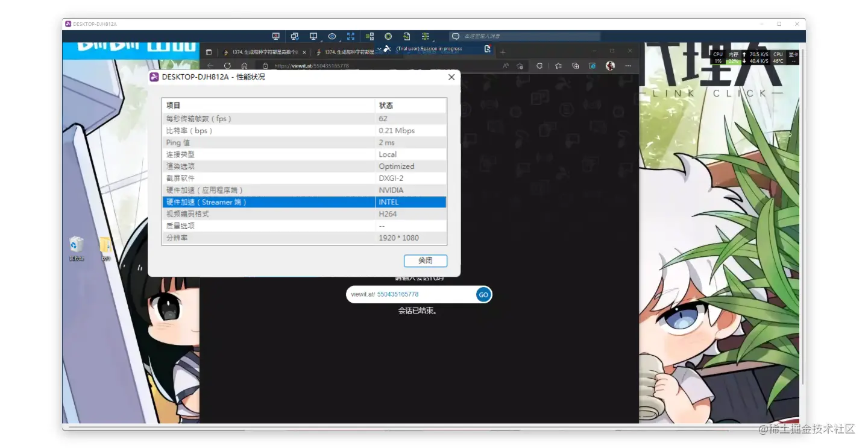Click the disconnect monitor icon in top toolbar
Viewport: 868px width, 448px height.
(x=276, y=36)
